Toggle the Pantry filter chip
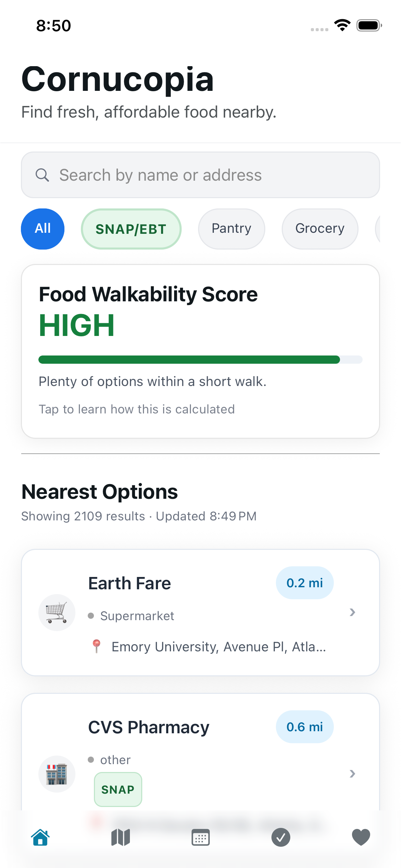The width and height of the screenshot is (401, 868). coord(231,229)
